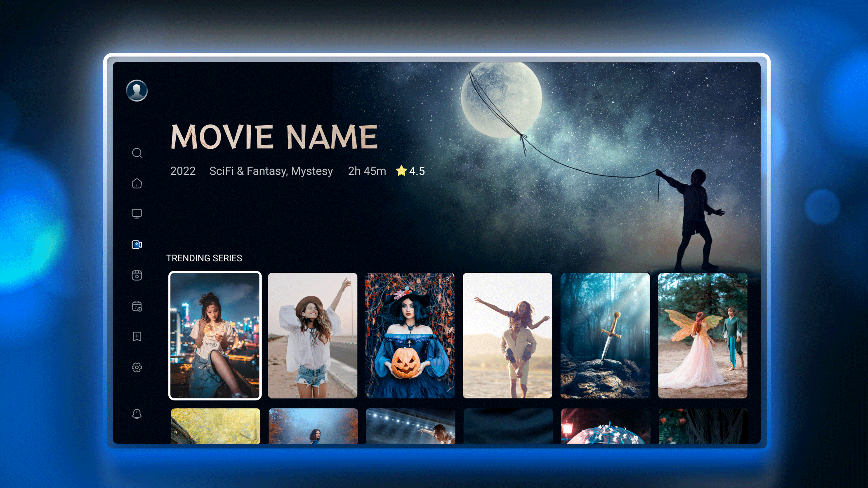Click the 2h 45m duration
Image resolution: width=868 pixels, height=488 pixels.
[x=367, y=171]
